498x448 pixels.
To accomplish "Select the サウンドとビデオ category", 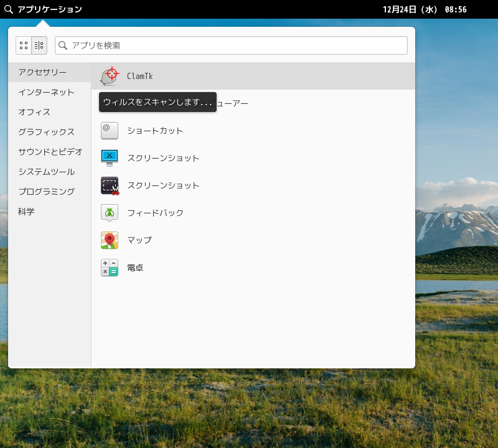I will coord(50,152).
